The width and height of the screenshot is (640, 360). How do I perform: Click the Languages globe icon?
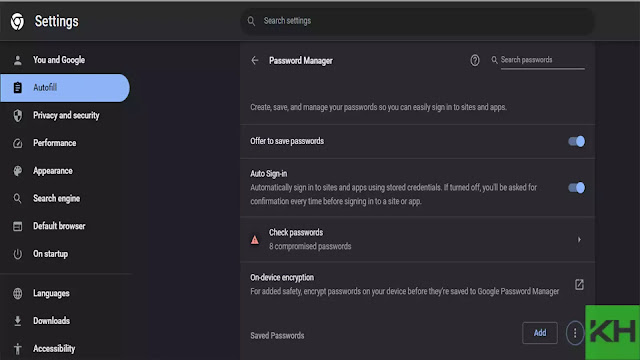pos(18,293)
